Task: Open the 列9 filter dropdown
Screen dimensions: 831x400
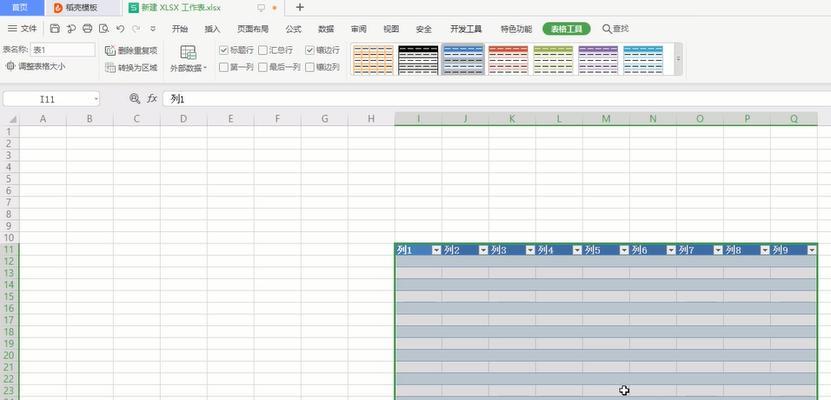Action: (812, 251)
